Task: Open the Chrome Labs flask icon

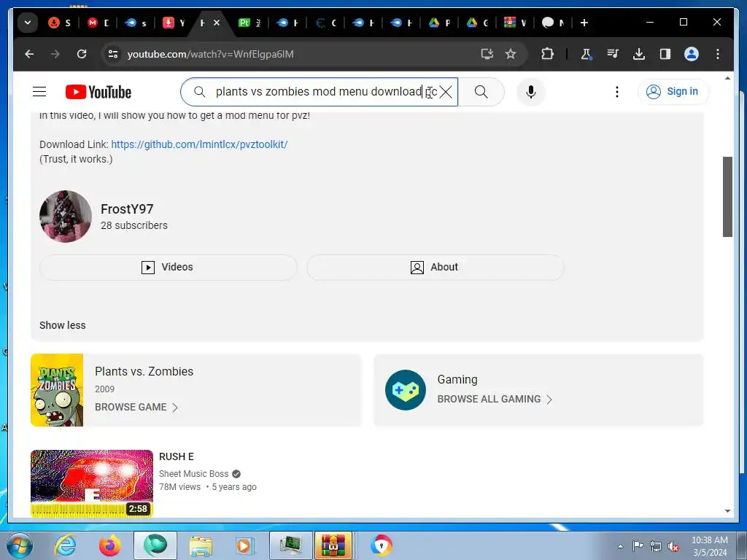Action: (587, 54)
